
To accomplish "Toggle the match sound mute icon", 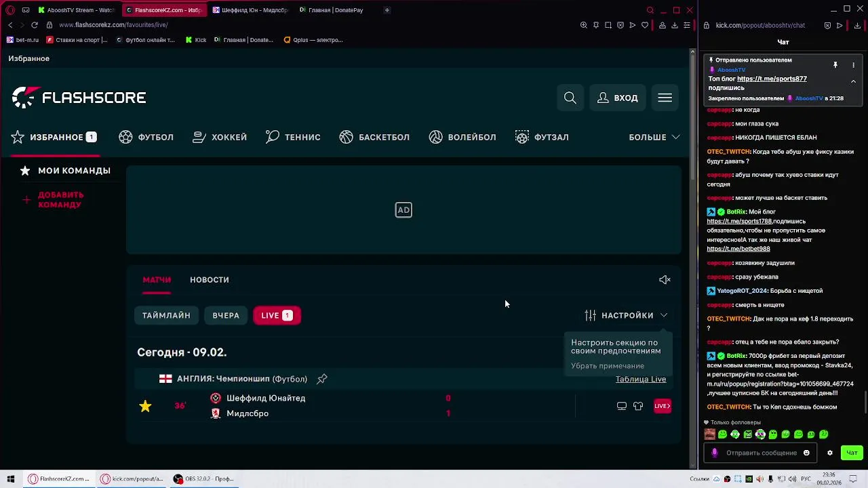I will tap(665, 280).
